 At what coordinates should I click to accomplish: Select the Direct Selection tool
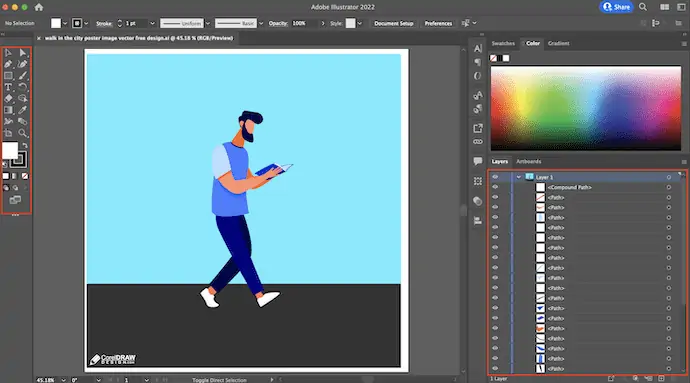22,53
